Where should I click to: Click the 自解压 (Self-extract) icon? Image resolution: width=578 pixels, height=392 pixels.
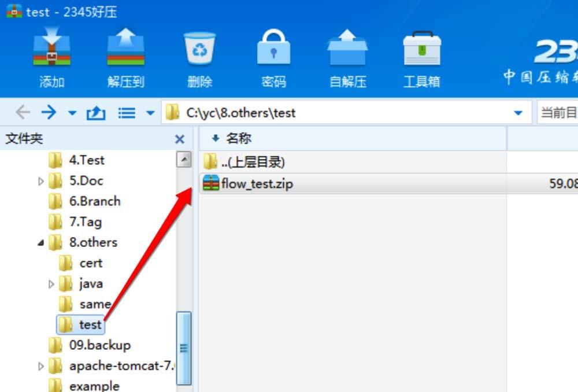(x=347, y=47)
